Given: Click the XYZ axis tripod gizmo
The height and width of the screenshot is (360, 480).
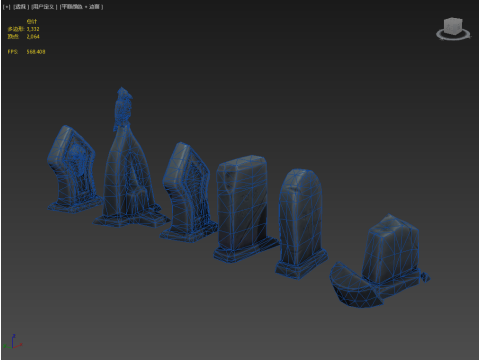Looking at the screenshot, I should 13,342.
